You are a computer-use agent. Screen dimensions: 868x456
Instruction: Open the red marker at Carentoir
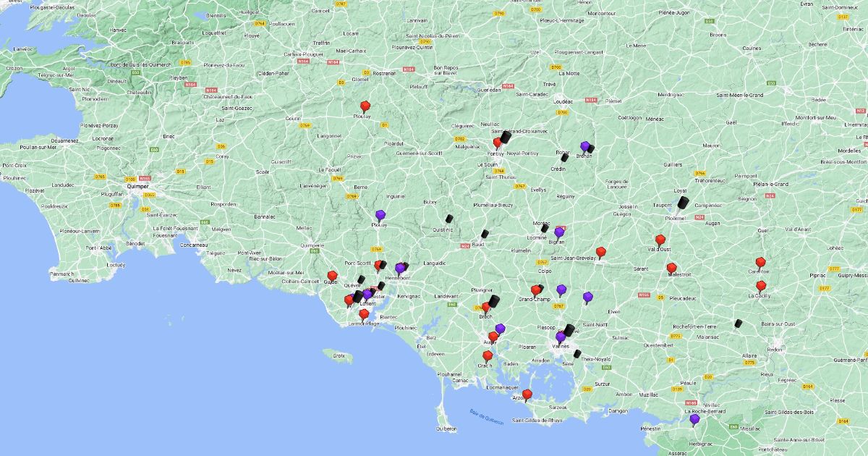[x=760, y=262]
